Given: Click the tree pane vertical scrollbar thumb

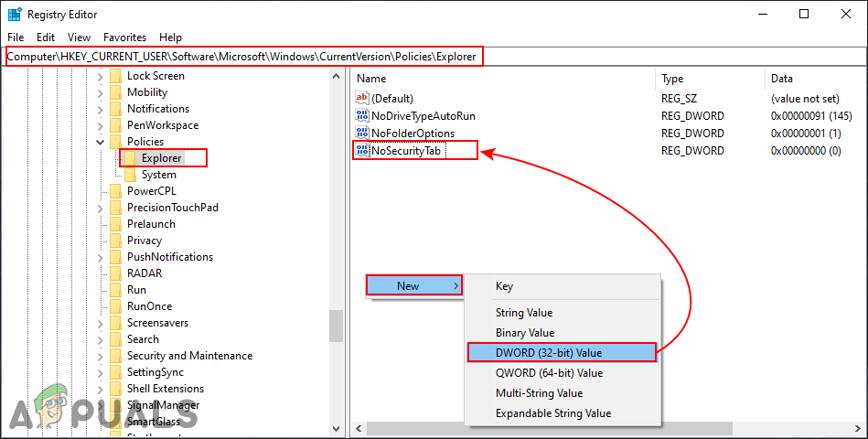Looking at the screenshot, I should coord(336,326).
